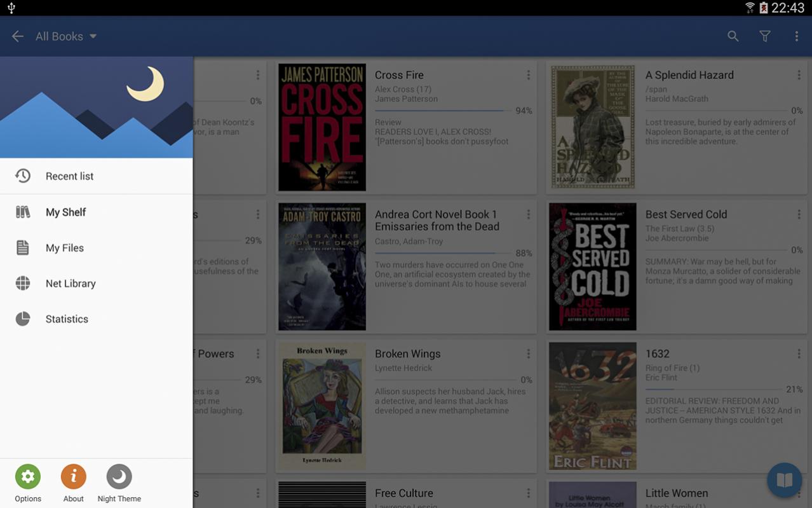Click the battery status icon
Screen dimensions: 812x508
764,8
